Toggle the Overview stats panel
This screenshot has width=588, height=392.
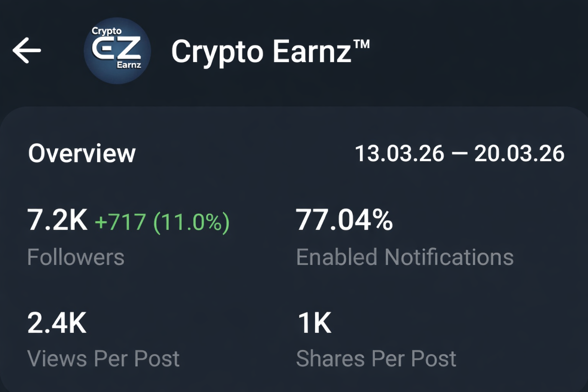pyautogui.click(x=82, y=153)
